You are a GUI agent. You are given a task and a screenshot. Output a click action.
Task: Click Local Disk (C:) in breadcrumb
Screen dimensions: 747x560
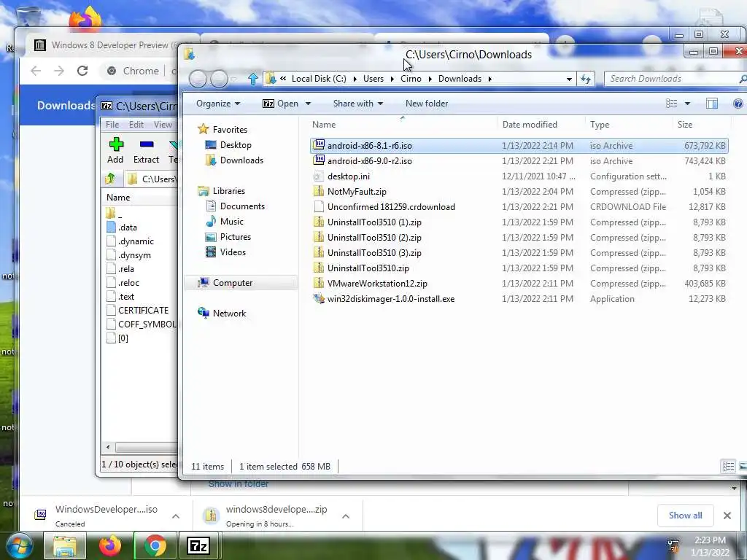click(x=319, y=79)
